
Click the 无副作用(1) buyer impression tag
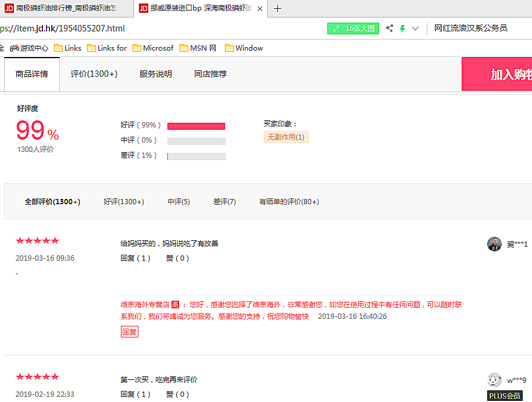pos(285,137)
